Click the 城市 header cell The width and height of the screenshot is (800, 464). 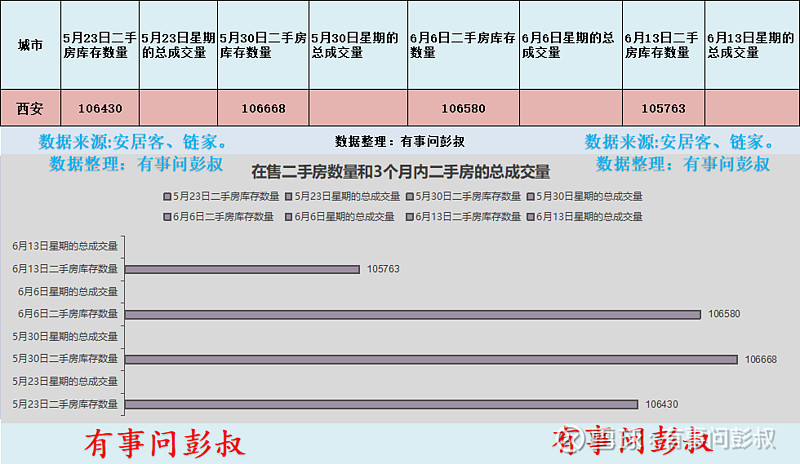(x=31, y=45)
